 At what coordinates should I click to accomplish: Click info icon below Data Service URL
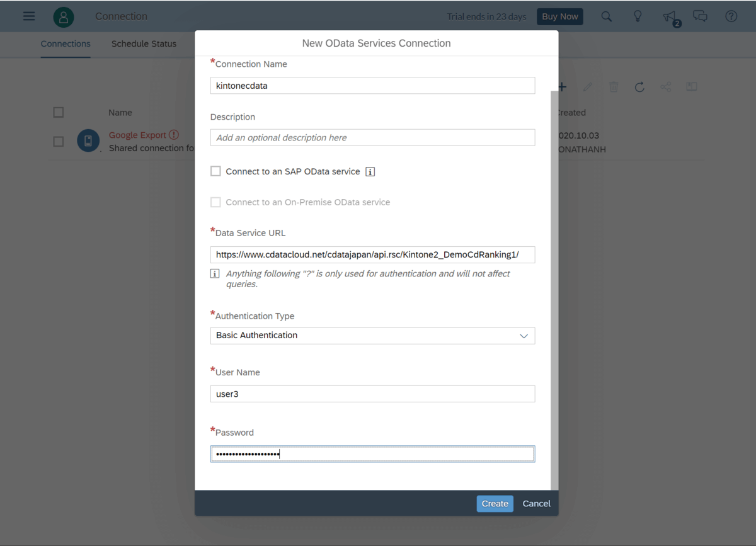click(215, 273)
